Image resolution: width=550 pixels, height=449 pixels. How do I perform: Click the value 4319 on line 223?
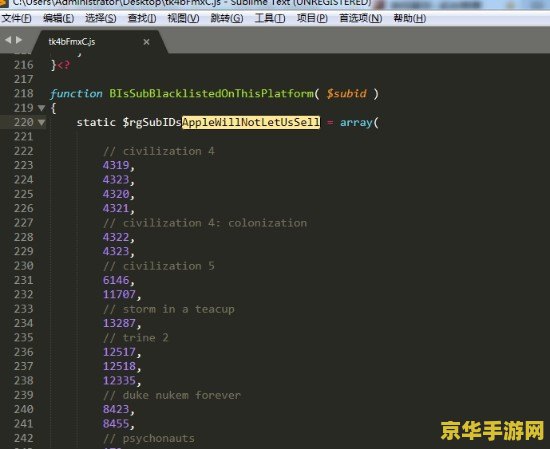(116, 165)
